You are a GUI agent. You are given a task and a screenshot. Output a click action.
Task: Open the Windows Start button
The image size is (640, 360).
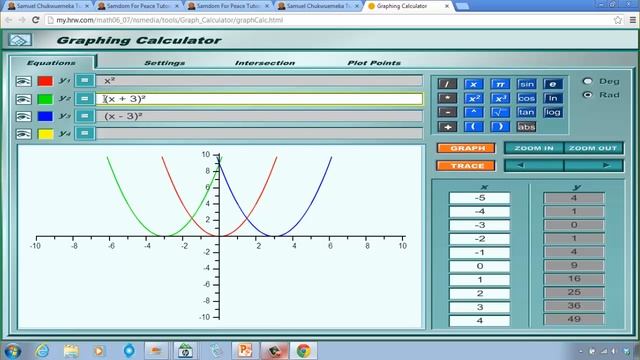(x=12, y=351)
